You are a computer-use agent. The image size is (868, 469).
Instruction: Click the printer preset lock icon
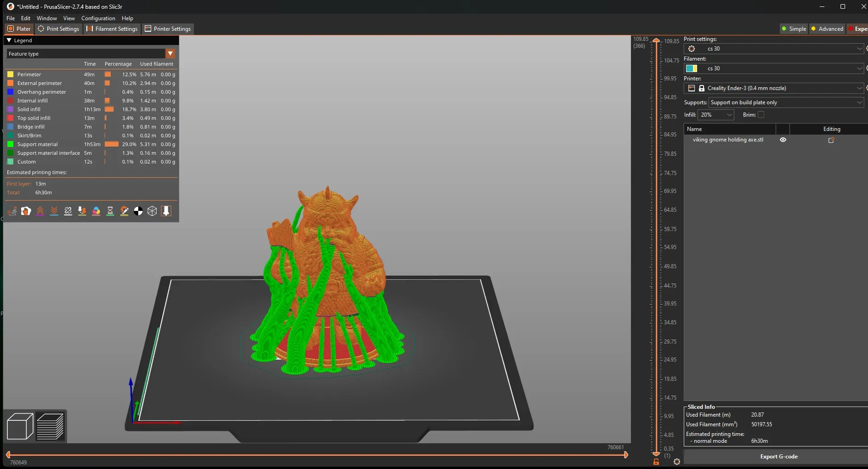(x=702, y=88)
